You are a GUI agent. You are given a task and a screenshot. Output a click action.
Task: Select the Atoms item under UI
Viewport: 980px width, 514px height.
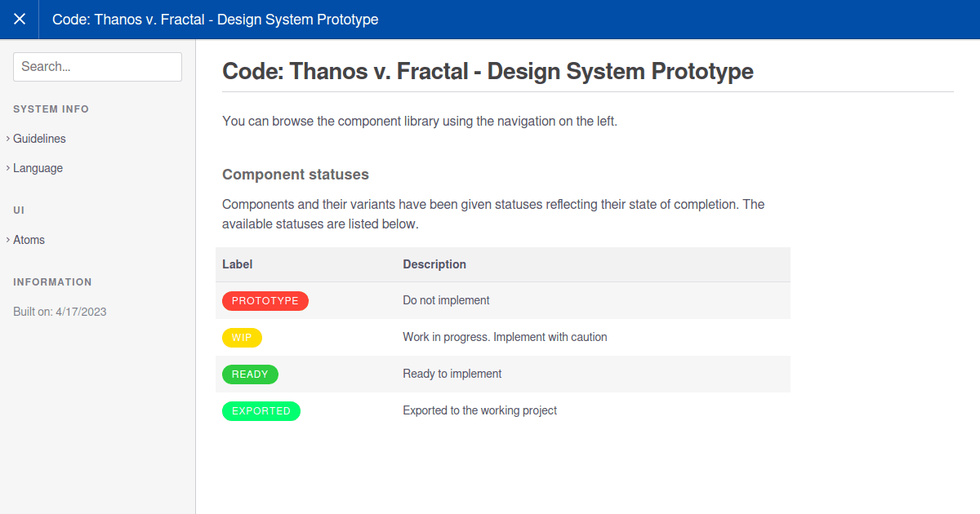tap(29, 240)
